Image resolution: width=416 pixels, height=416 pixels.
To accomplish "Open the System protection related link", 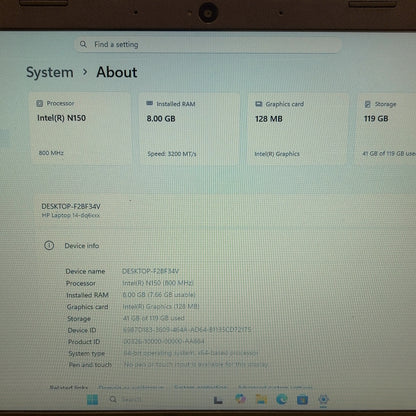I will pyautogui.click(x=201, y=387).
